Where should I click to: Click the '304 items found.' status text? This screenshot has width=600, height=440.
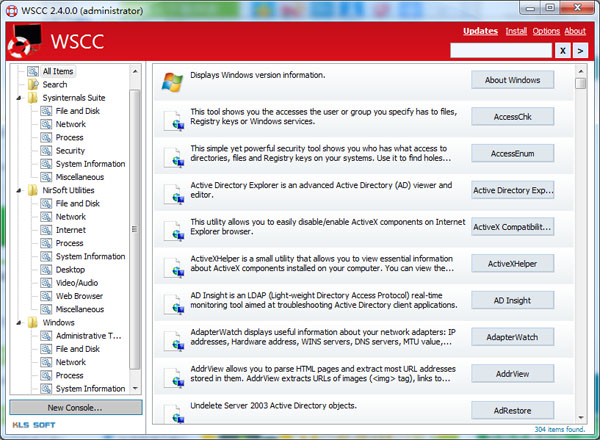pos(559,429)
